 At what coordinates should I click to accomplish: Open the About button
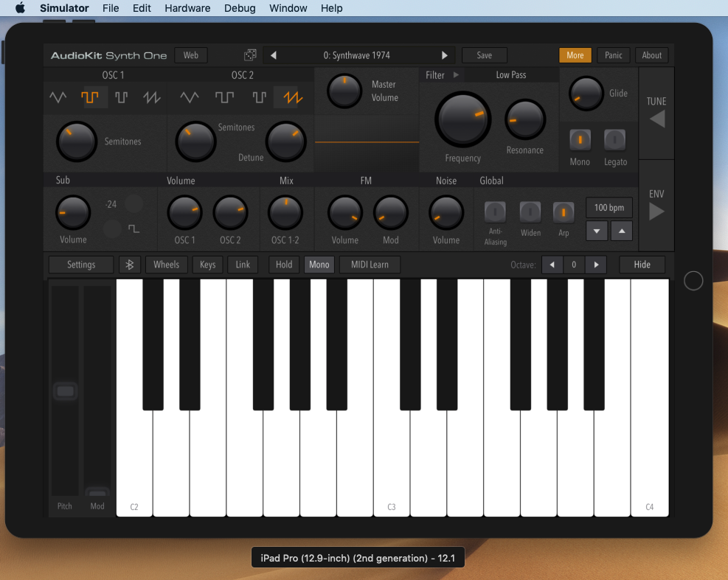pyautogui.click(x=651, y=55)
